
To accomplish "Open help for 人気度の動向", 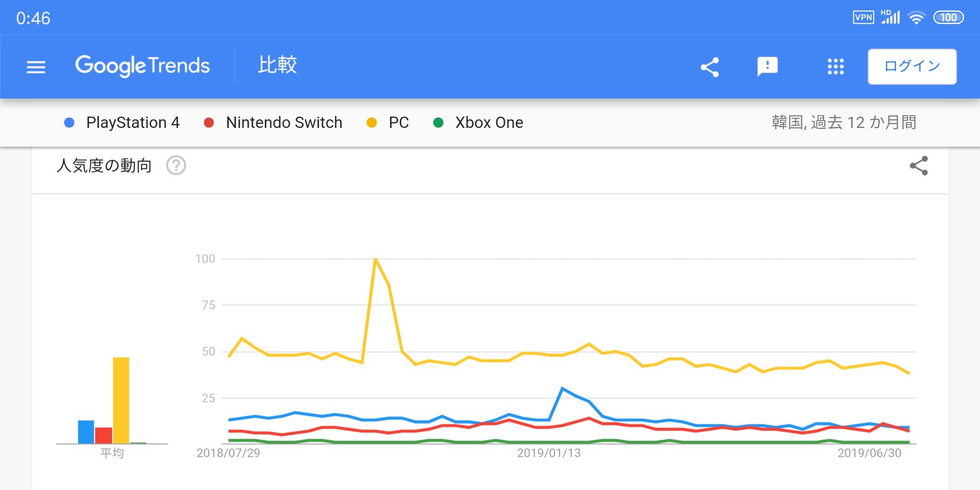I will 176,166.
